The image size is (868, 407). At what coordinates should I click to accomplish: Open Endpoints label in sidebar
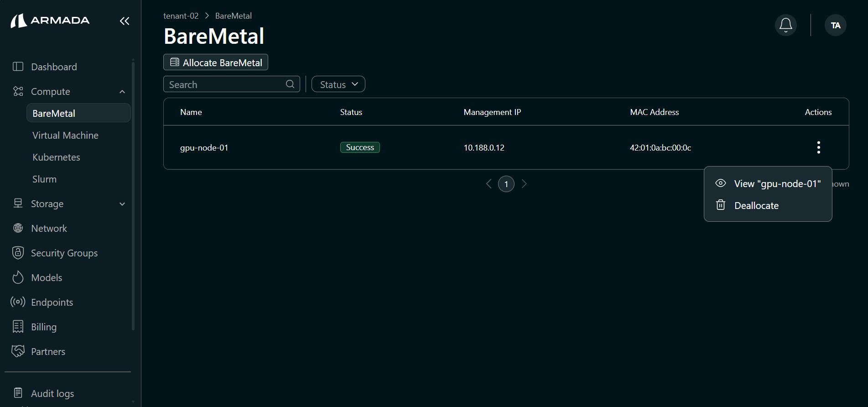click(x=52, y=302)
